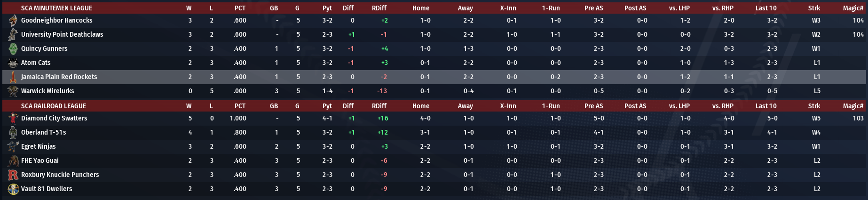Click the Egret Ninjas team logo
868x200 pixels.
coord(13,147)
